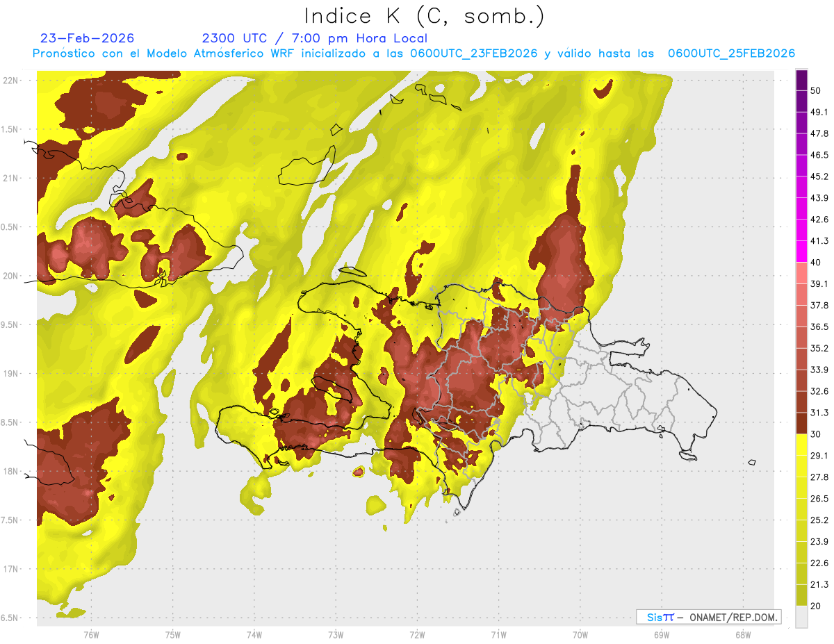The height and width of the screenshot is (644, 834).
Task: Click the '71W' longitude label
Action: coord(498,635)
